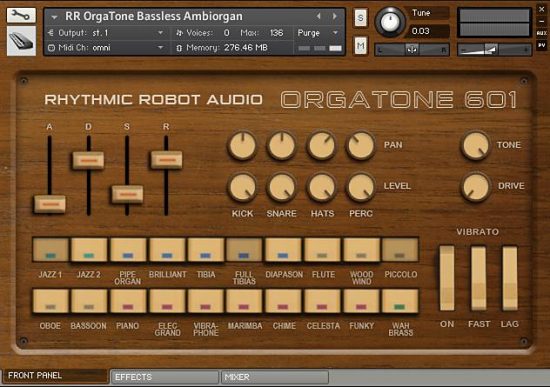Toggle the JAZZ 2 voice tab
550x387 pixels.
pyautogui.click(x=89, y=250)
